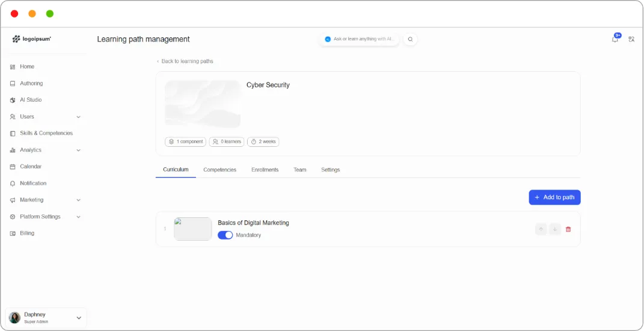
Task: Click the AI Studio label
Action: [31, 100]
